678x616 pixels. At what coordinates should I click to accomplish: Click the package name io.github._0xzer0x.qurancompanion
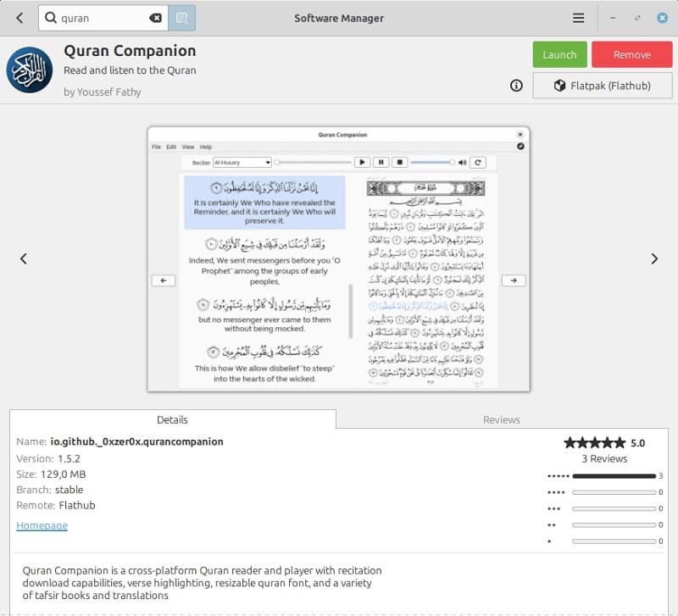[136, 441]
